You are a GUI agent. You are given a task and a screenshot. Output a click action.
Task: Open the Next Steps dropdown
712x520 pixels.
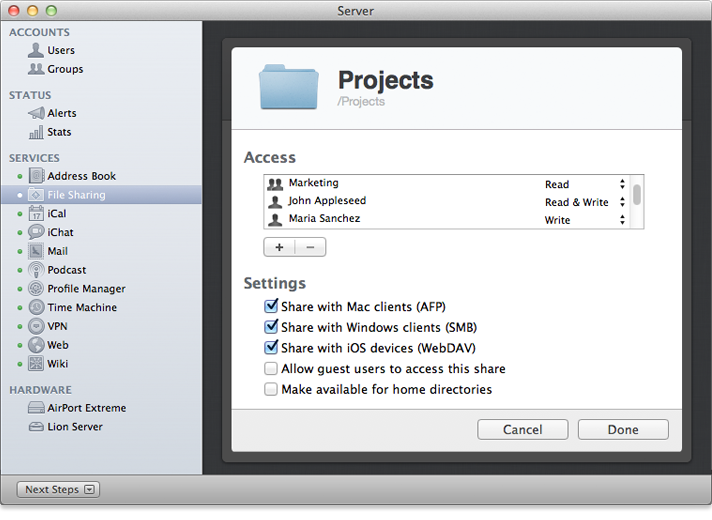59,489
